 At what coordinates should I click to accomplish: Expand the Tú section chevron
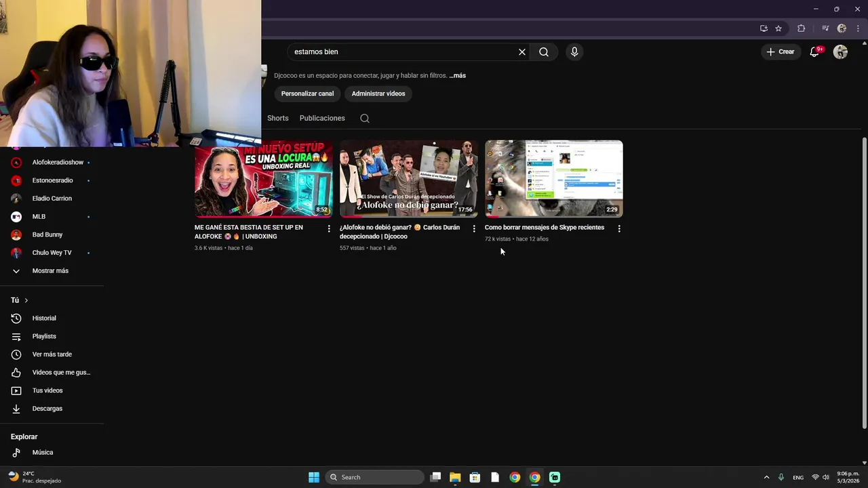click(26, 300)
